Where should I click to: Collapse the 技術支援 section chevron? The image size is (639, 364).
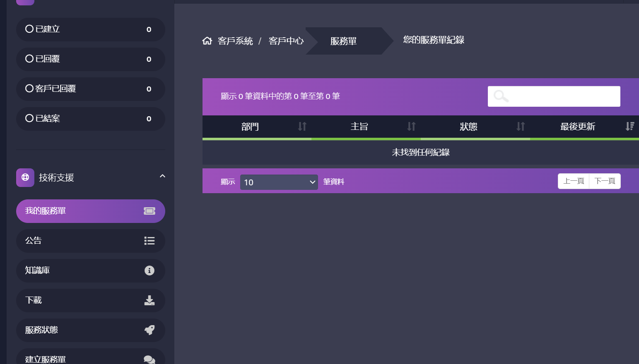tap(162, 176)
